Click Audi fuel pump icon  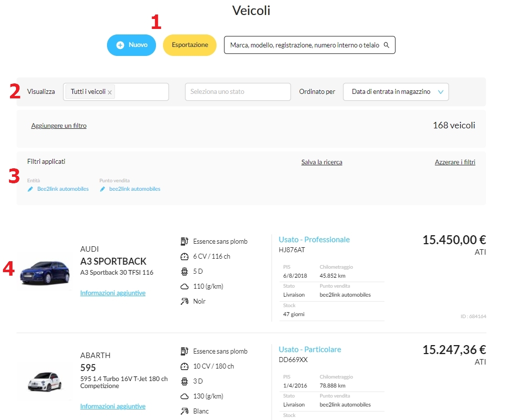184,241
